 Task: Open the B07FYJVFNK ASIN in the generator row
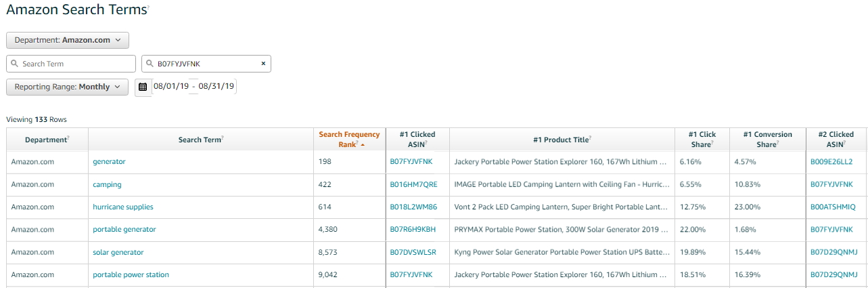tap(411, 162)
